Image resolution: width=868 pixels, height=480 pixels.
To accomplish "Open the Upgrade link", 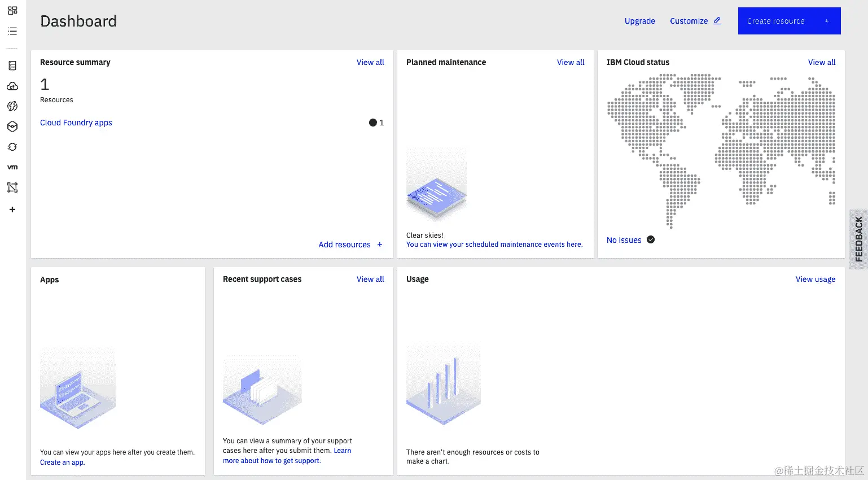I will (640, 21).
